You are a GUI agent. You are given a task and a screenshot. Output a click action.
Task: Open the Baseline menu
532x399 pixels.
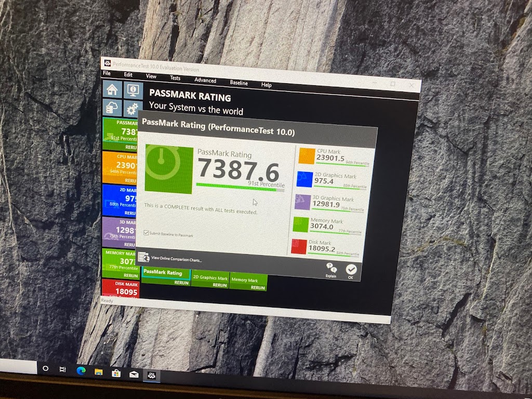click(239, 83)
